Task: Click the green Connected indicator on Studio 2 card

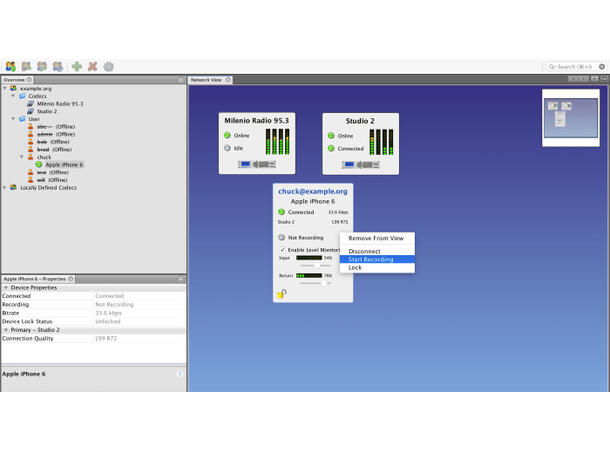Action: point(331,149)
